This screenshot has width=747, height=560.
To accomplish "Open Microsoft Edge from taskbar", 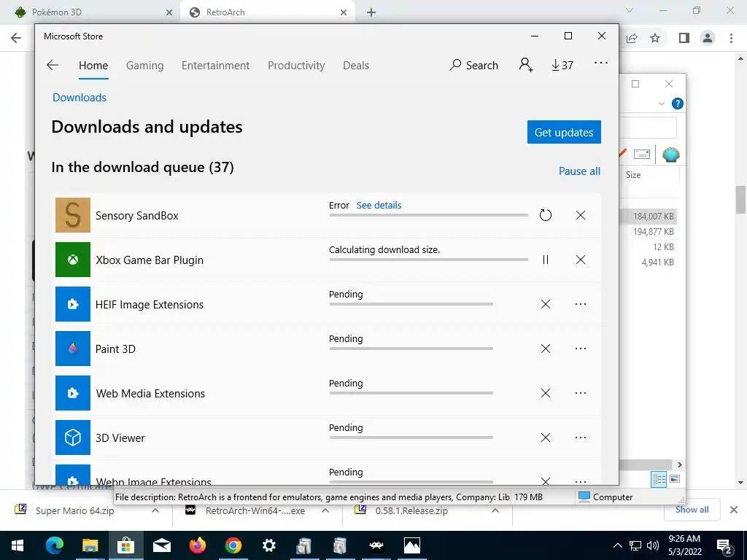I will pyautogui.click(x=54, y=545).
